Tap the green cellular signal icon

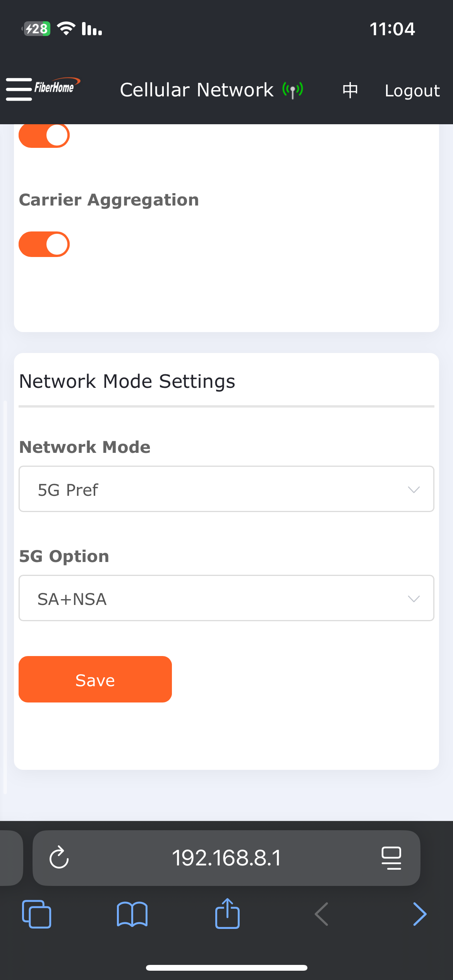[293, 90]
